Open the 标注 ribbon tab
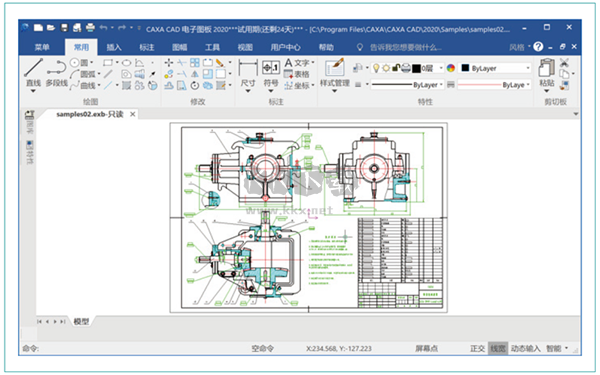600x375 pixels. pyautogui.click(x=147, y=47)
